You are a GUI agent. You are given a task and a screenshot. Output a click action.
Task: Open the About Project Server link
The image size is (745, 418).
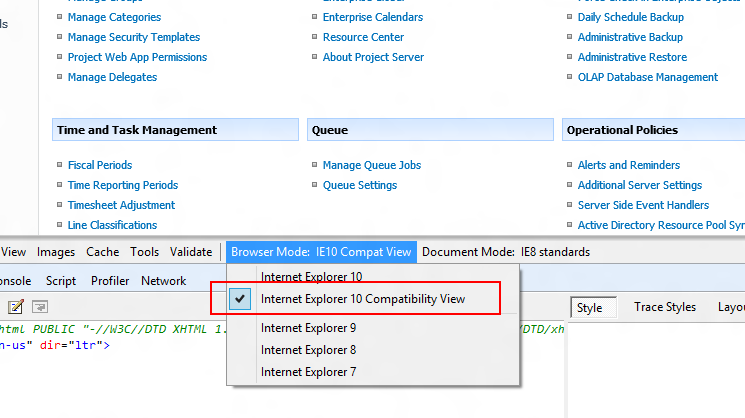pyautogui.click(x=373, y=57)
